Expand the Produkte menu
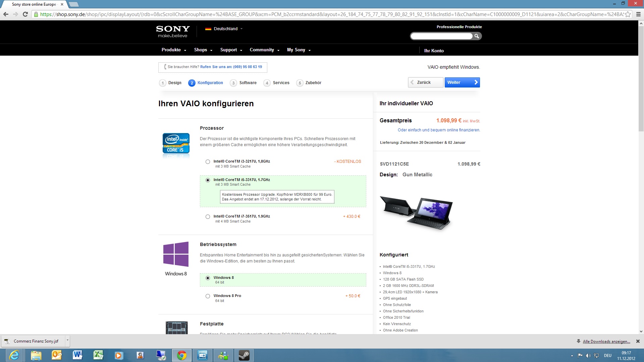The width and height of the screenshot is (644, 362). click(x=174, y=50)
